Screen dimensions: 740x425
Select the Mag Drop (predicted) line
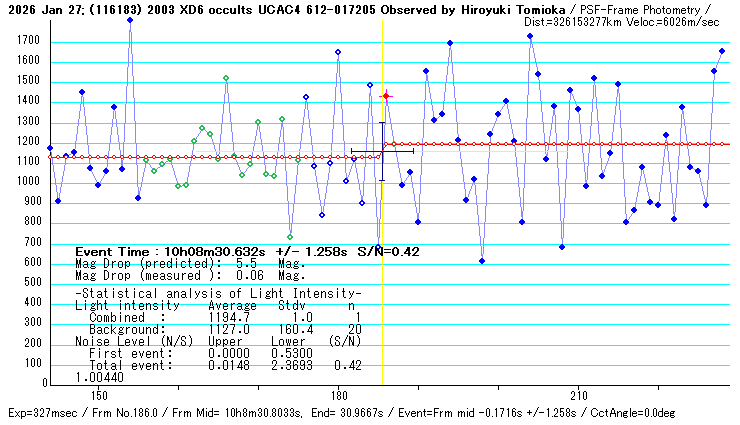coord(190,263)
